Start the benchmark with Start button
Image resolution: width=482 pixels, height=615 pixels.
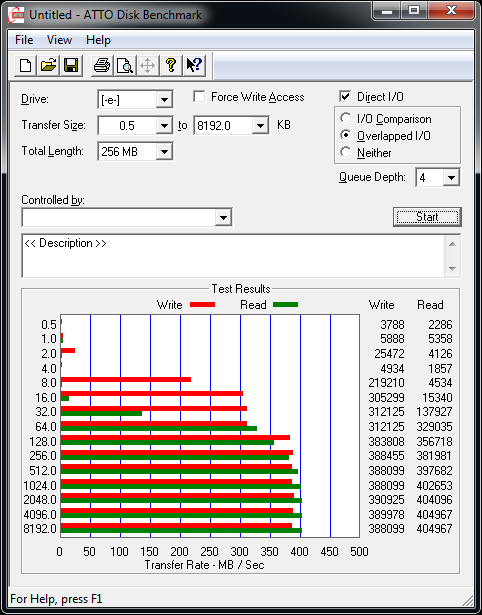[427, 217]
